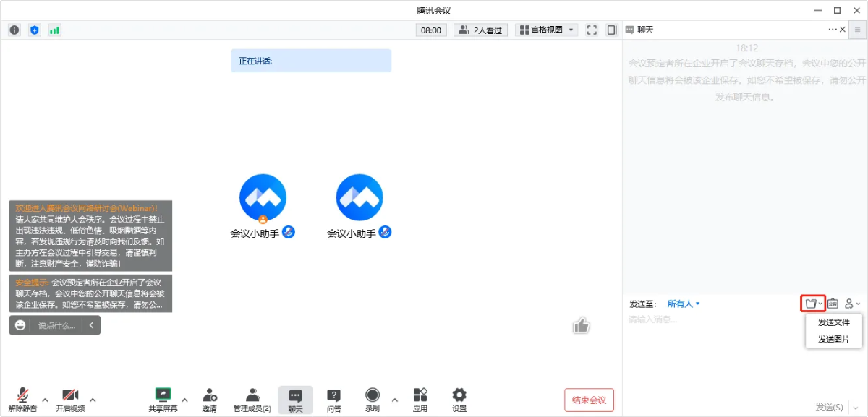
Task: Close the 聊天 chat panel
Action: click(x=843, y=30)
